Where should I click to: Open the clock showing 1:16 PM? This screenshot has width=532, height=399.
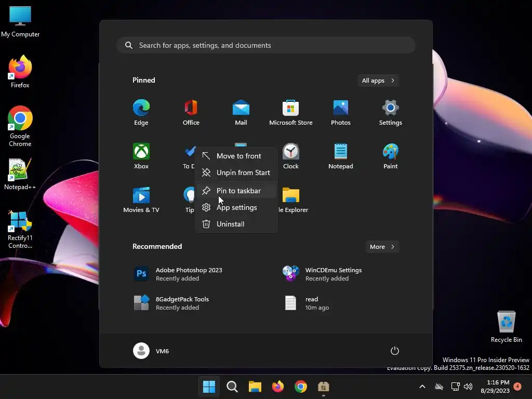click(495, 387)
